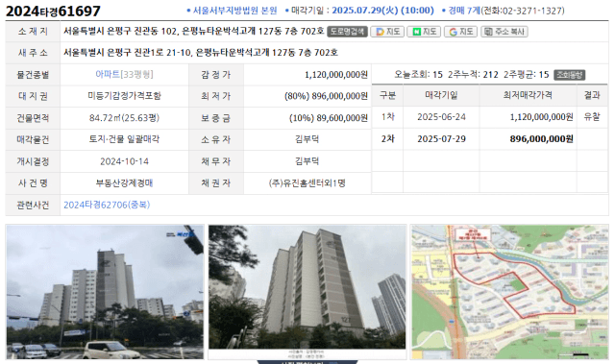Click the 2차 row date 2025-07-29
The width and height of the screenshot is (615, 364).
(441, 139)
